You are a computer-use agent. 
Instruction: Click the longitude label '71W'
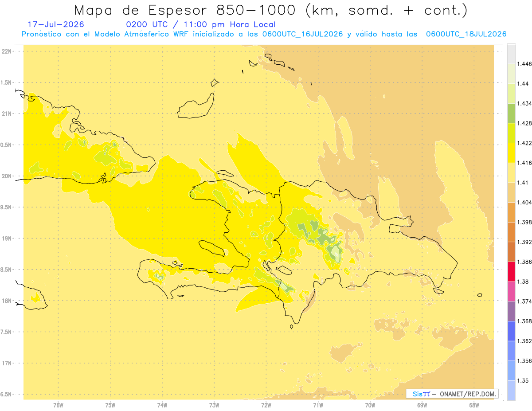tap(318, 405)
